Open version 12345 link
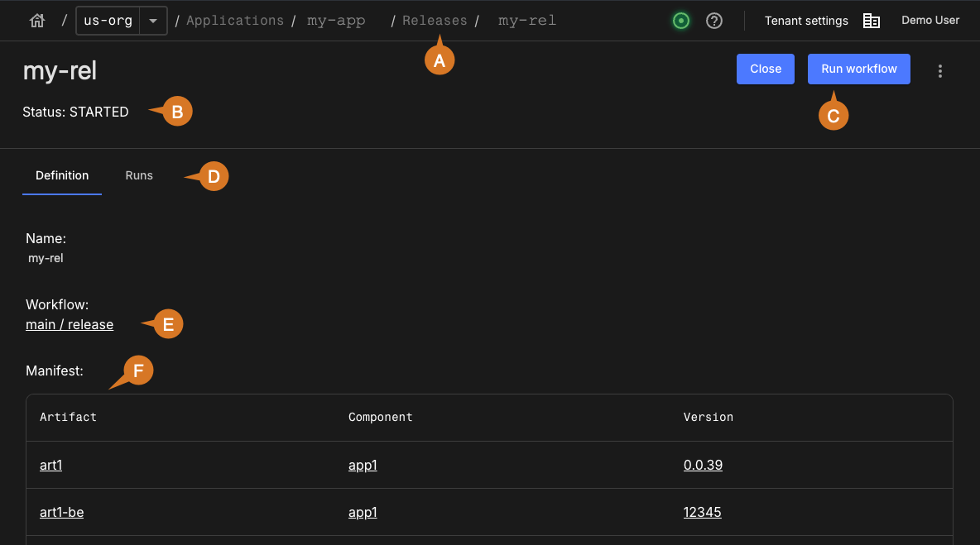Image resolution: width=980 pixels, height=545 pixels. pos(702,513)
